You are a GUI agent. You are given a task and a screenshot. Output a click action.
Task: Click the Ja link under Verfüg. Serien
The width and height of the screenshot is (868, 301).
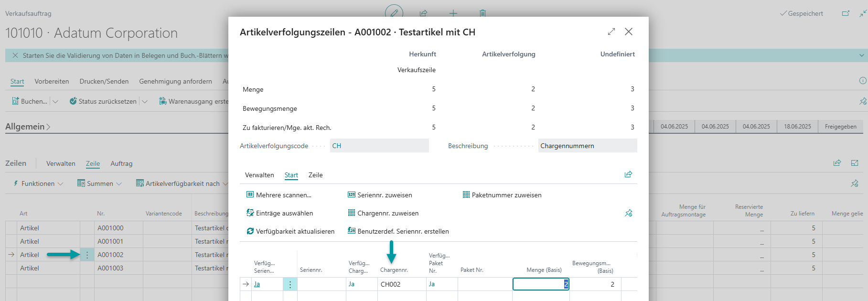point(257,284)
